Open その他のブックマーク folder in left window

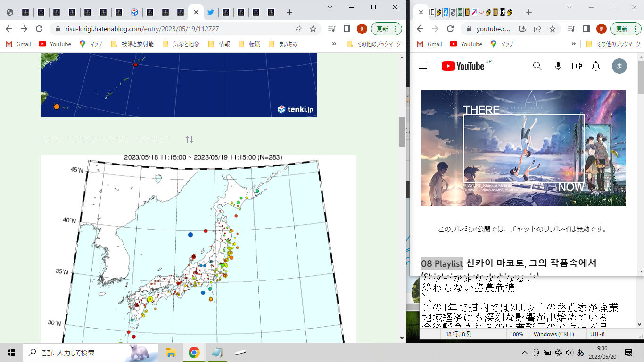374,44
